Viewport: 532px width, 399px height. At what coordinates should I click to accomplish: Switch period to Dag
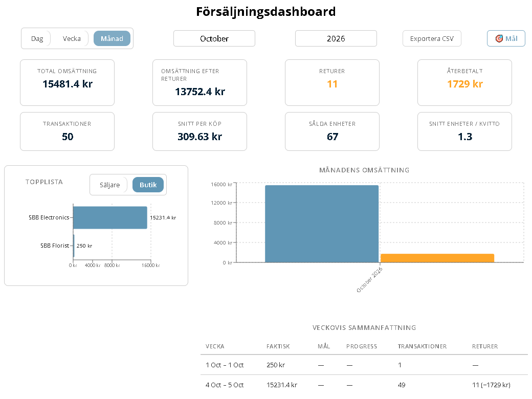click(37, 39)
